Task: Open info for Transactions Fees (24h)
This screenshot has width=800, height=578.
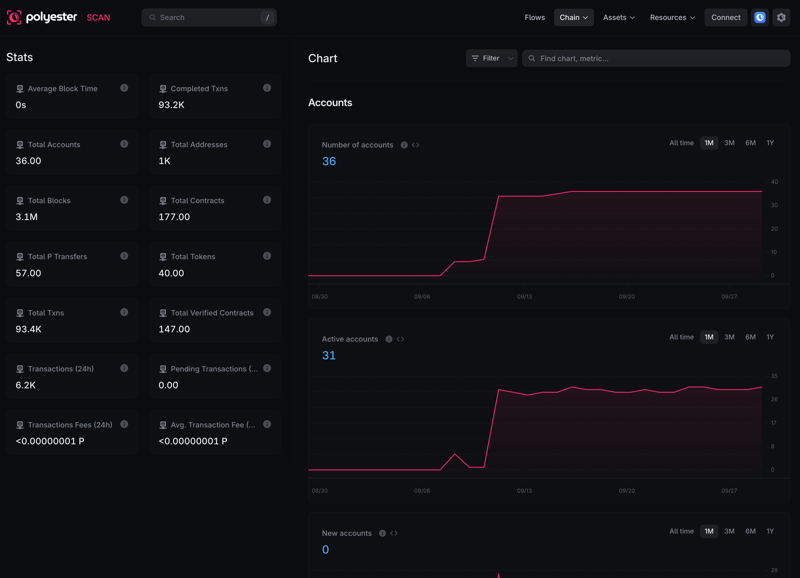Action: (x=124, y=424)
